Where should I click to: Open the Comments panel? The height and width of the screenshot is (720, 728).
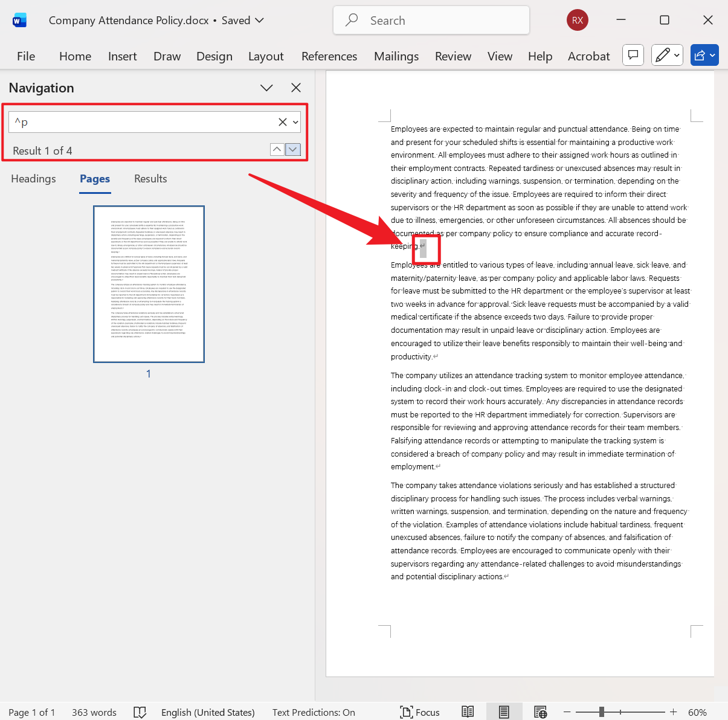click(x=633, y=55)
